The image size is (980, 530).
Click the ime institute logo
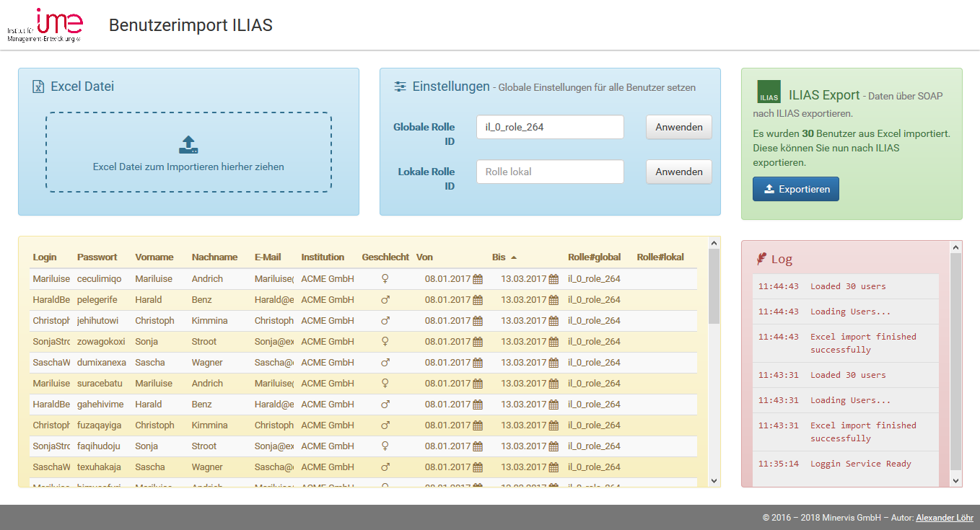pyautogui.click(x=45, y=25)
